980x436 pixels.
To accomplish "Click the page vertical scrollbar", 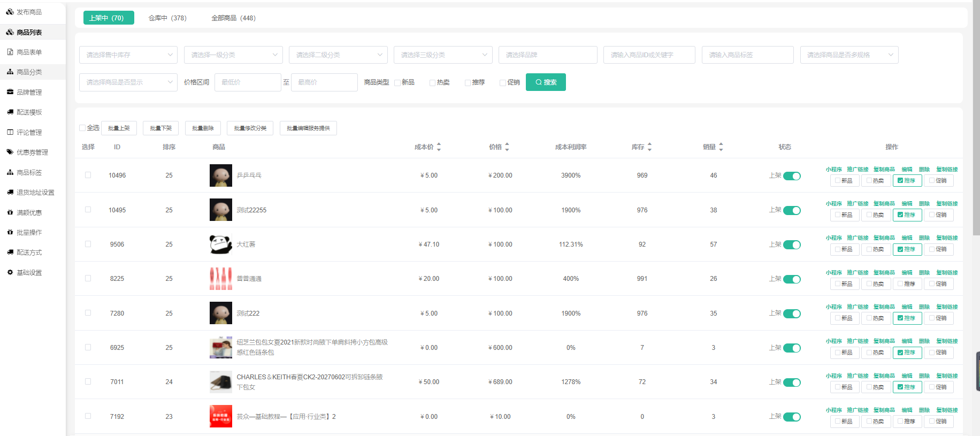I will (976, 118).
